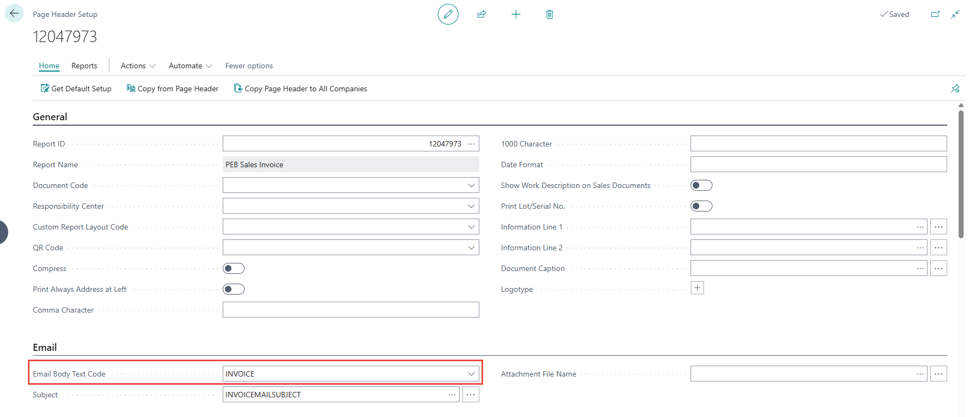Open the Actions menu

click(x=138, y=66)
